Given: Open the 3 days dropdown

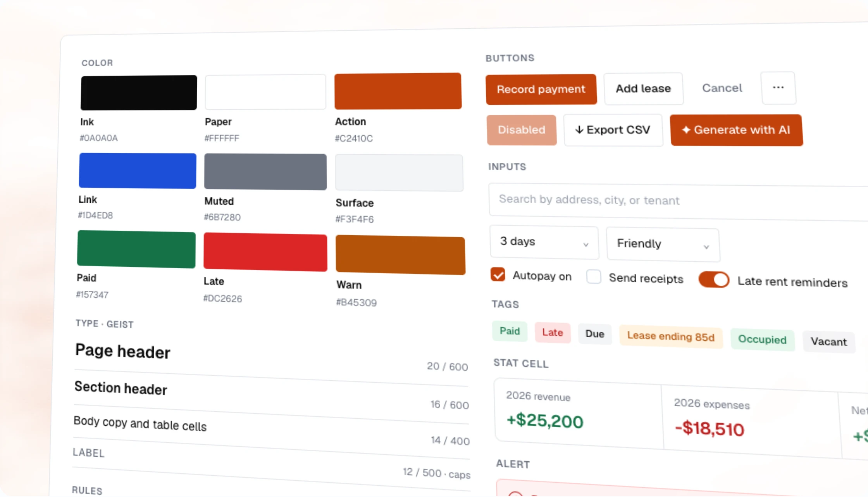Looking at the screenshot, I should pos(544,242).
